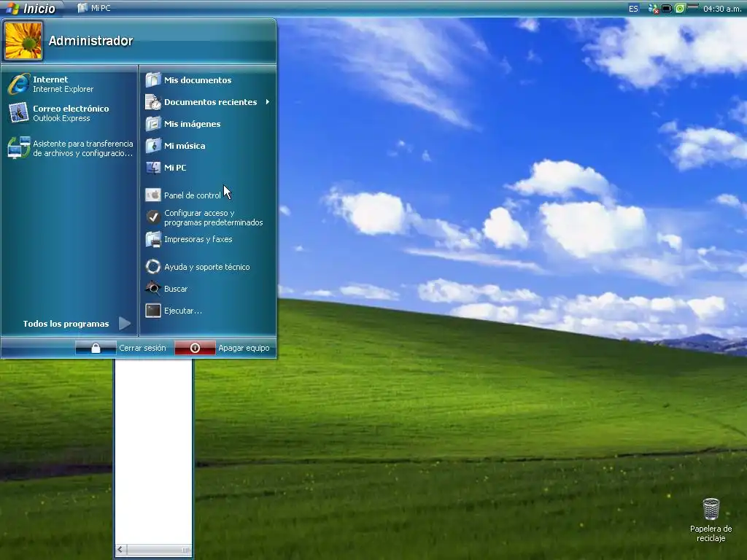Open Mis imágenes folder icon
747x560 pixels.
tap(153, 124)
